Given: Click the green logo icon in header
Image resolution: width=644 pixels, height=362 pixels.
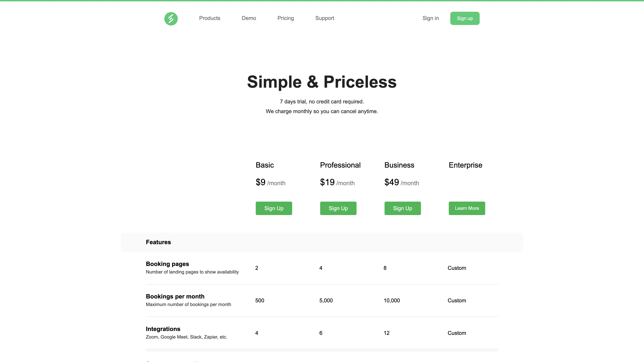Looking at the screenshot, I should pos(171,18).
